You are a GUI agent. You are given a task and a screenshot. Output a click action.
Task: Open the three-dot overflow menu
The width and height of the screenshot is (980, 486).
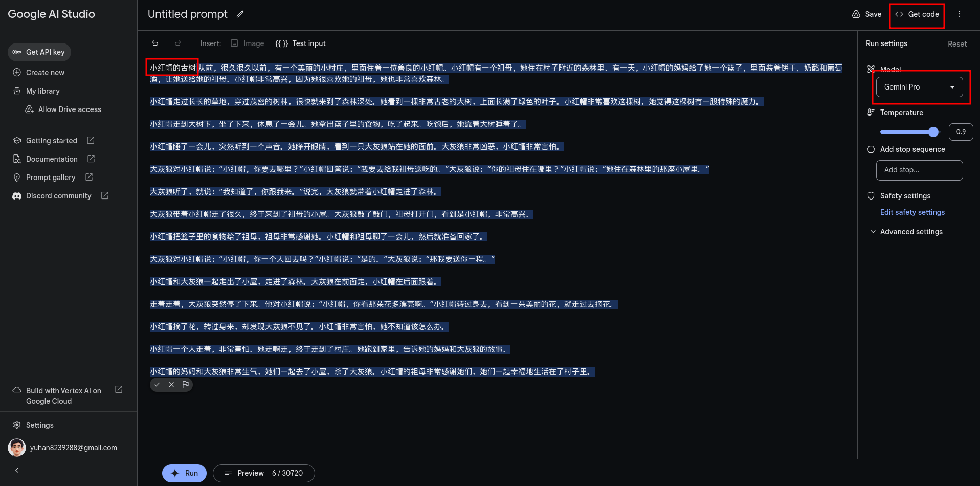click(x=960, y=14)
